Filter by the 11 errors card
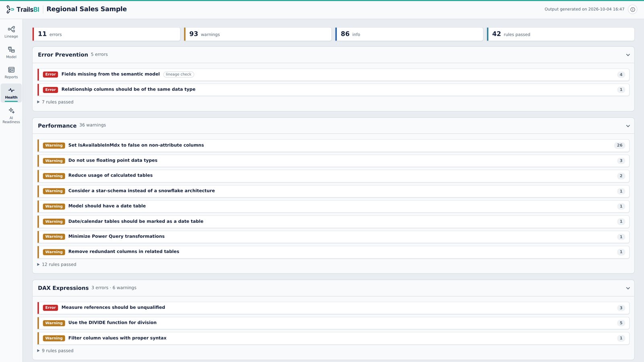This screenshot has height=362, width=644. (106, 34)
